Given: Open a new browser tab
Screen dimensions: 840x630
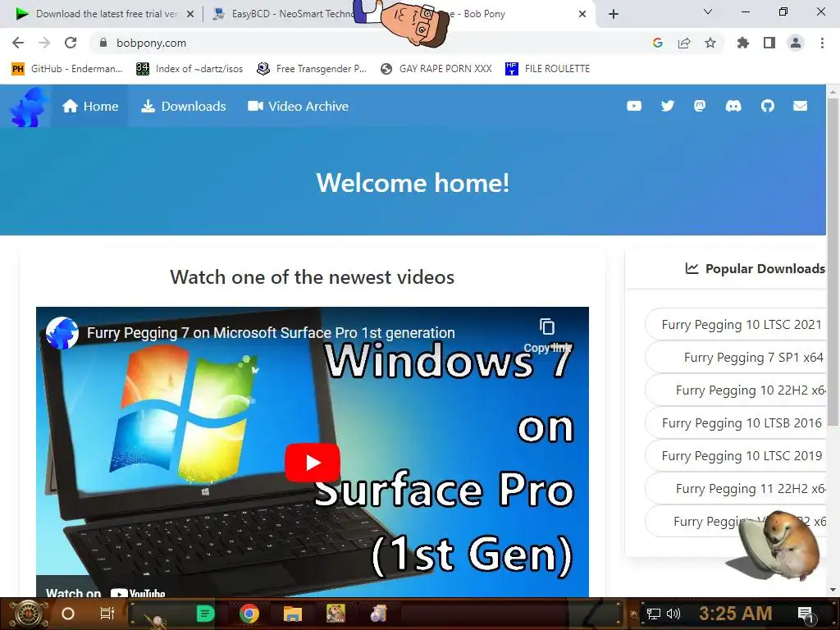Looking at the screenshot, I should pyautogui.click(x=614, y=14).
